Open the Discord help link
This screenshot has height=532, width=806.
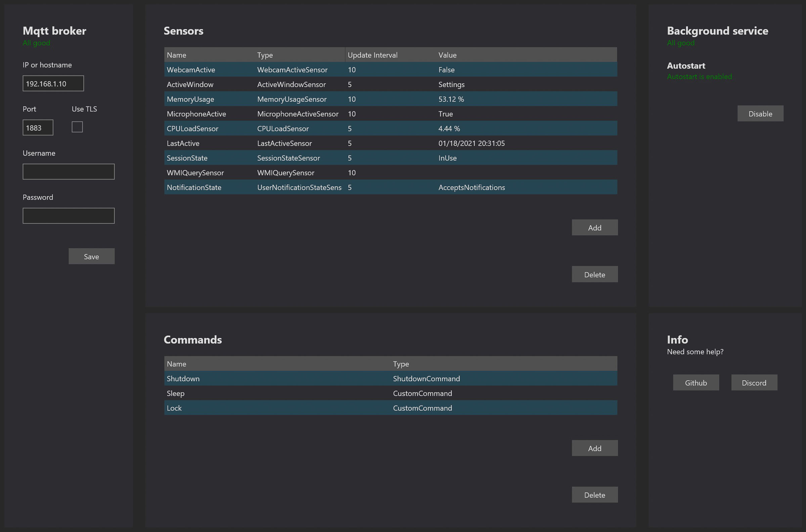tap(754, 383)
